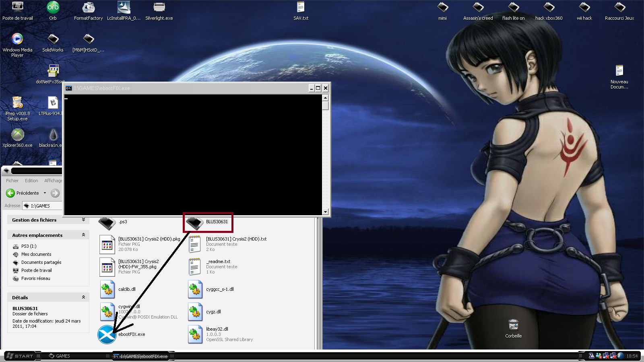Image resolution: width=644 pixels, height=362 pixels.
Task: Select the iPrep v008.8 Setup.exe icon
Action: pyautogui.click(x=17, y=108)
